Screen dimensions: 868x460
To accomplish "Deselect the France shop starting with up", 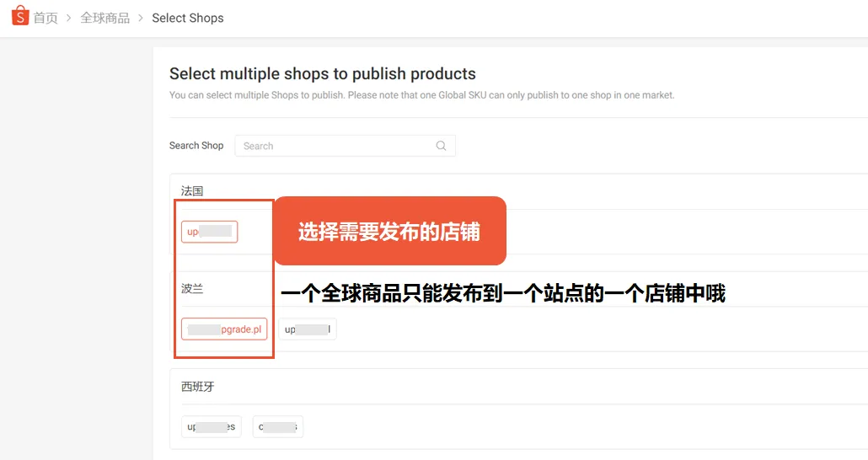I will [209, 232].
